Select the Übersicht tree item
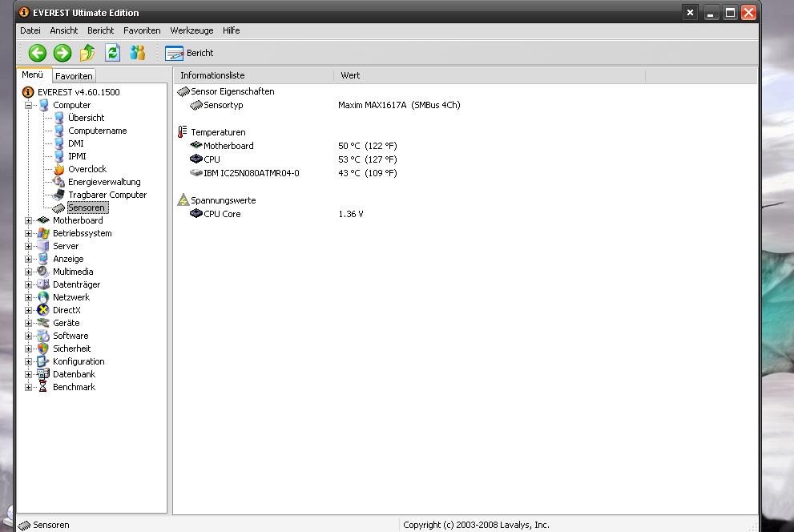Image resolution: width=794 pixels, height=532 pixels. coord(86,118)
